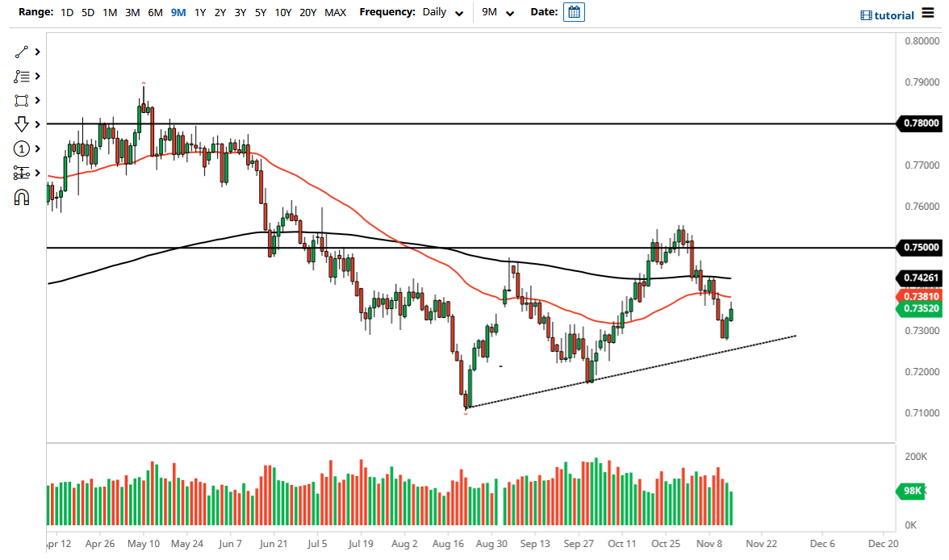Select the 5D range option
The image size is (949, 560).
pos(87,13)
